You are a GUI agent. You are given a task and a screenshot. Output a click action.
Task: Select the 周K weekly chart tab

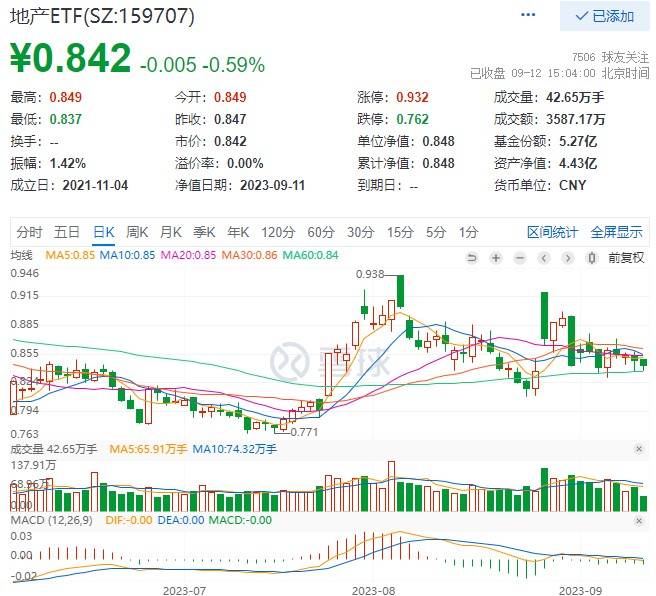coord(137,232)
